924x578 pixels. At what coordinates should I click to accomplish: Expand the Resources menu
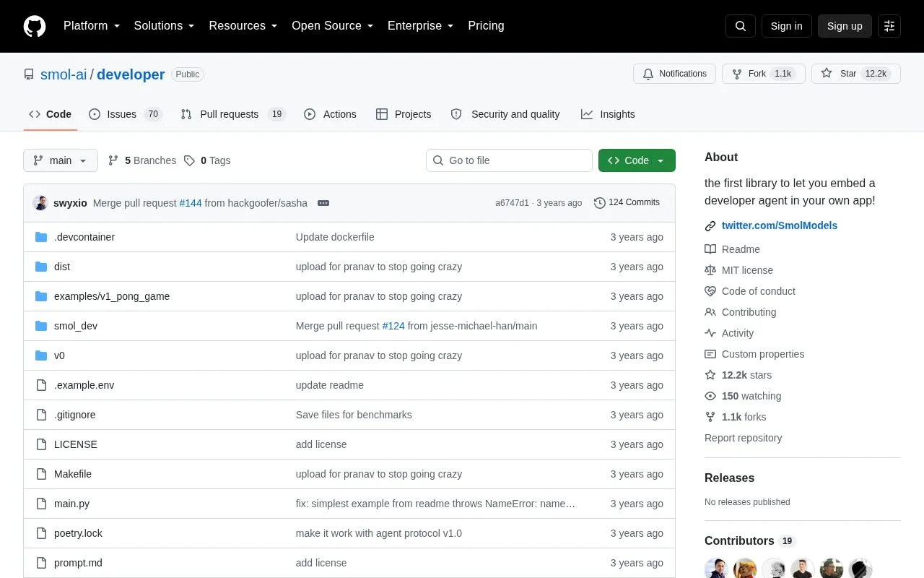(x=243, y=26)
